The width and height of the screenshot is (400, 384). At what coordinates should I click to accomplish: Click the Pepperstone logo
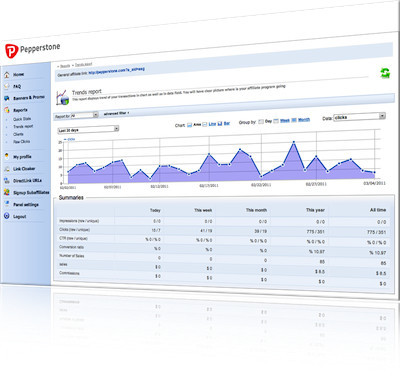pos(33,50)
